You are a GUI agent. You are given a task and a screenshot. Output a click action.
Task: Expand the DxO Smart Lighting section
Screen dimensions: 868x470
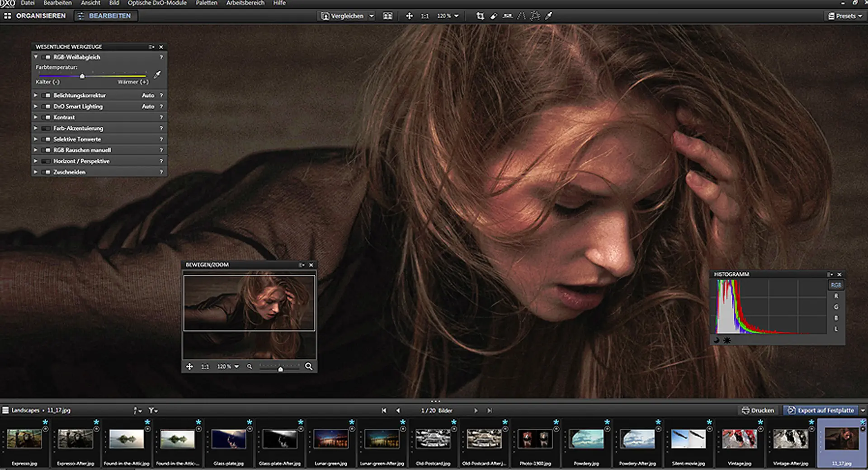point(36,106)
